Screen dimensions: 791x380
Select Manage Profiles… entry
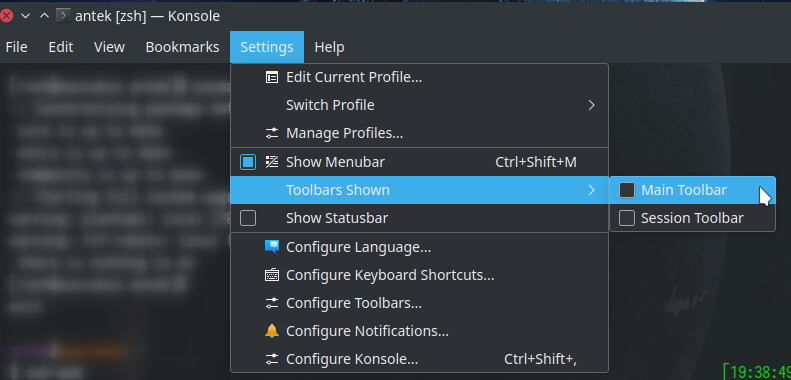pyautogui.click(x=419, y=133)
